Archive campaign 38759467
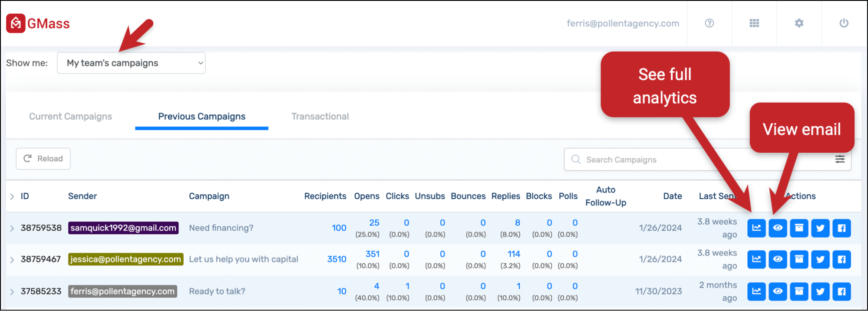 (799, 259)
